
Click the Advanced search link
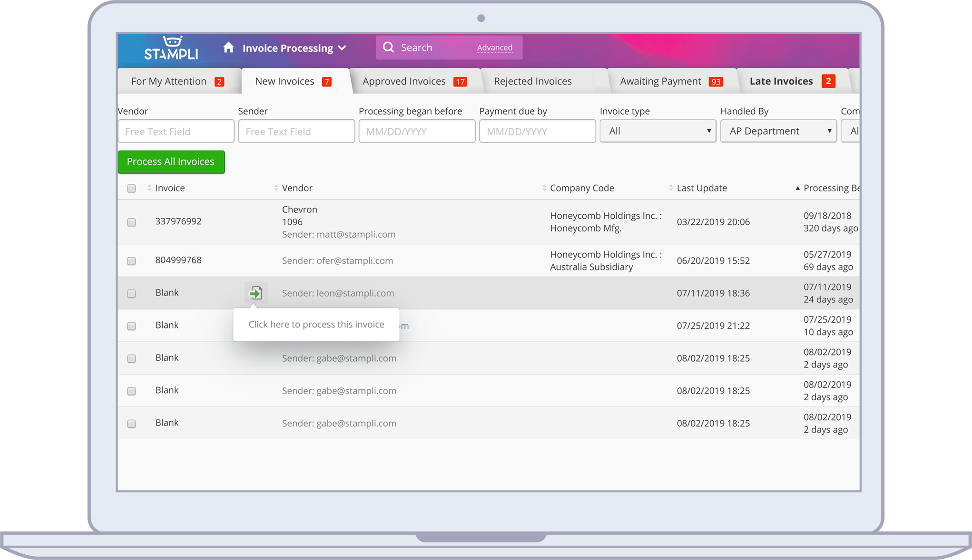pyautogui.click(x=494, y=48)
